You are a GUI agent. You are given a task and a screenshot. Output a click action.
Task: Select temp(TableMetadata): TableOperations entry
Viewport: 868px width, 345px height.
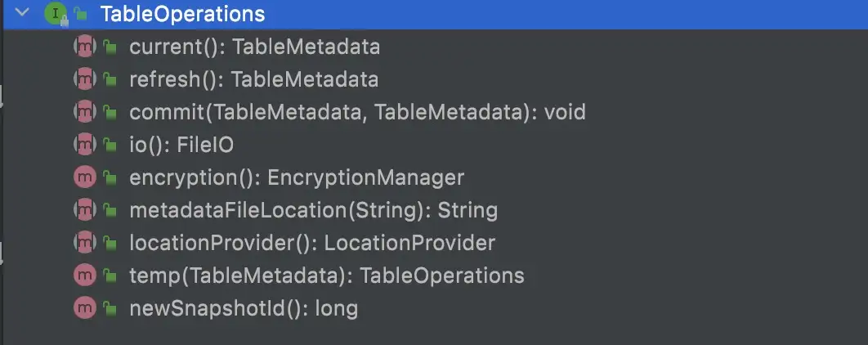327,276
